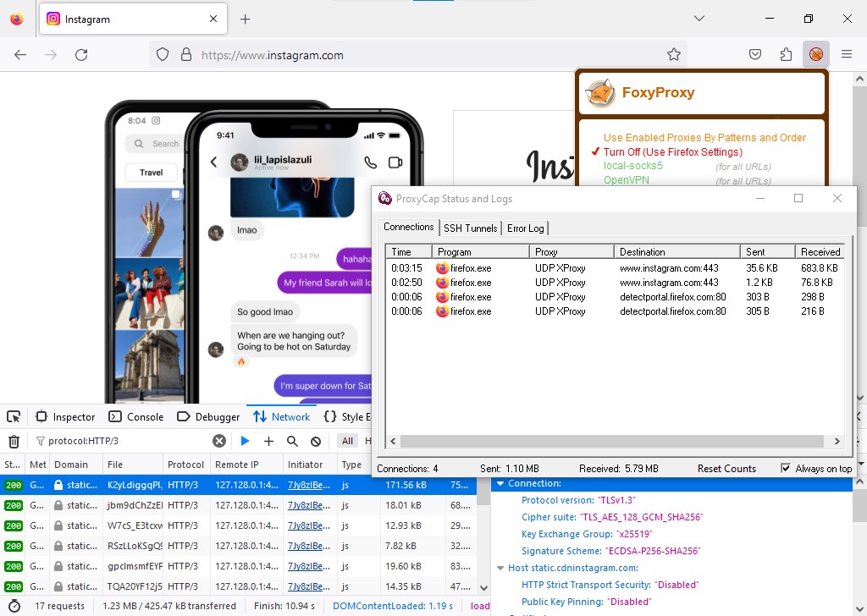867x616 pixels.
Task: View site security padlock info
Action: pos(186,55)
